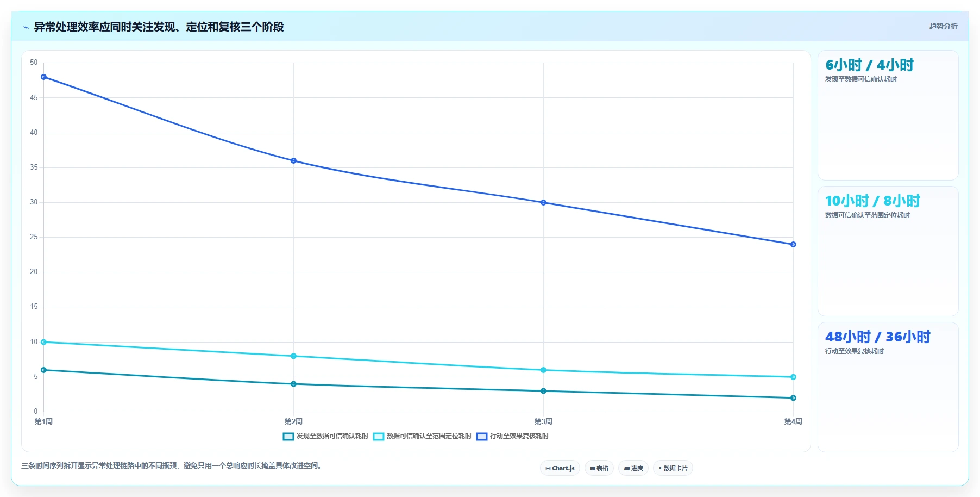Click the header title 异常处理效率应同时关注发现、定位和复核三个阶段

(159, 27)
